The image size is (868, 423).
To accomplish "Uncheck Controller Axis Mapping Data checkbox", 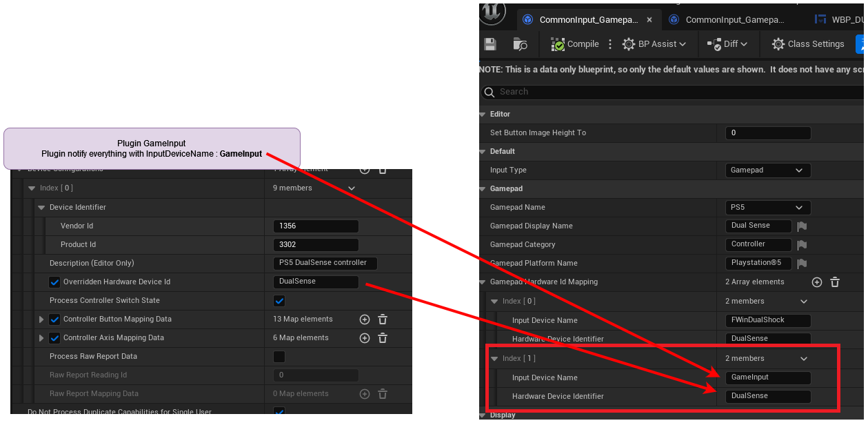I will [x=54, y=338].
